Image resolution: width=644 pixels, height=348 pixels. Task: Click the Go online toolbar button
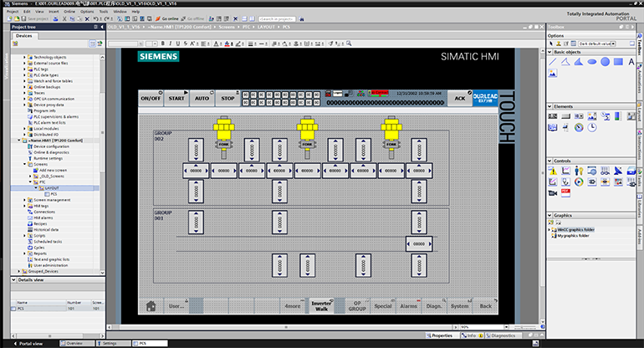point(166,19)
